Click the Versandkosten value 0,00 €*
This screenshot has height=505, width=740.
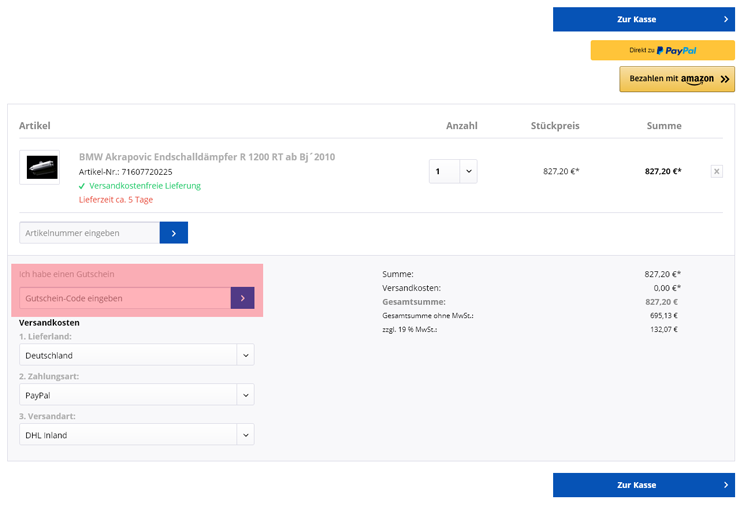tap(667, 288)
